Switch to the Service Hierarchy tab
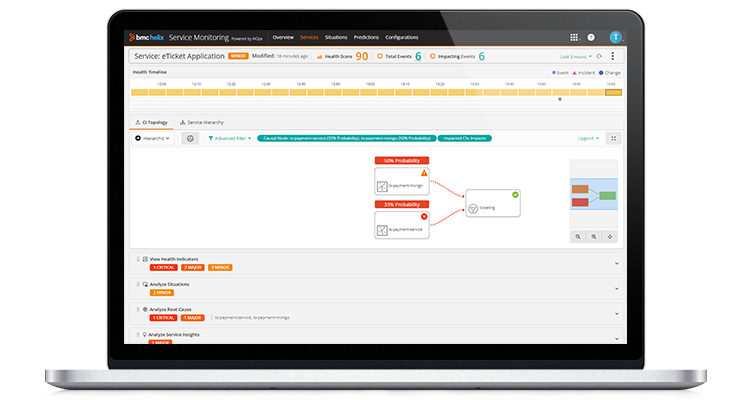 pyautogui.click(x=202, y=122)
